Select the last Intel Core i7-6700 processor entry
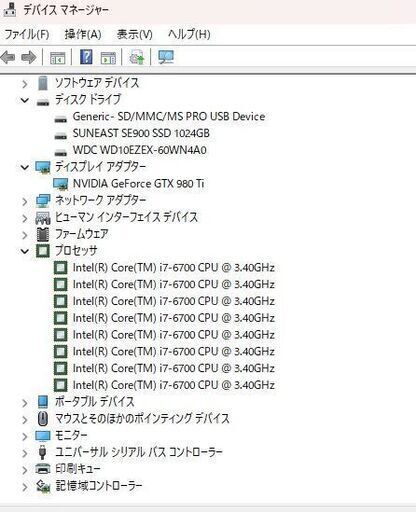 click(174, 385)
